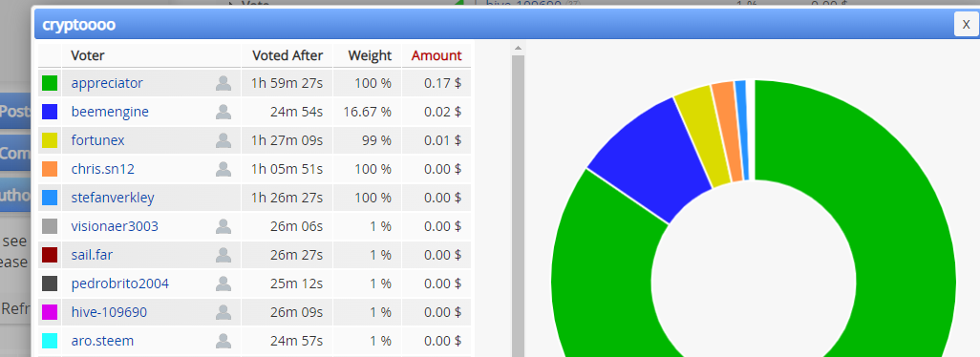Image resolution: width=980 pixels, height=357 pixels.
Task: Open appreciator's profile avatar icon
Action: coord(224,83)
